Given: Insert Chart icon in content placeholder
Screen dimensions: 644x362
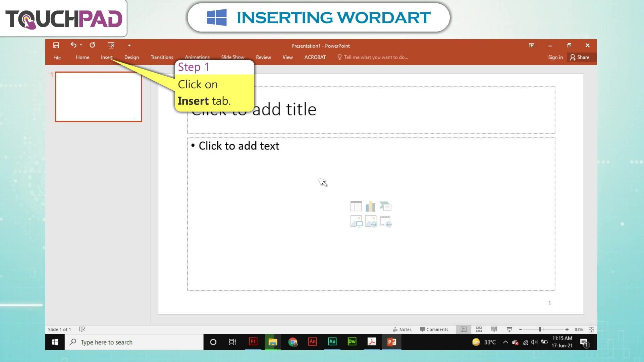Looking at the screenshot, I should 371,206.
